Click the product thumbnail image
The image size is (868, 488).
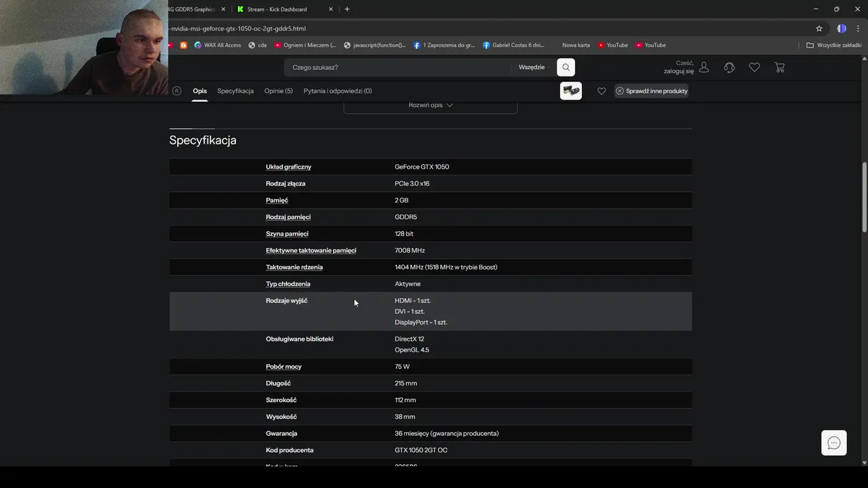tap(571, 91)
